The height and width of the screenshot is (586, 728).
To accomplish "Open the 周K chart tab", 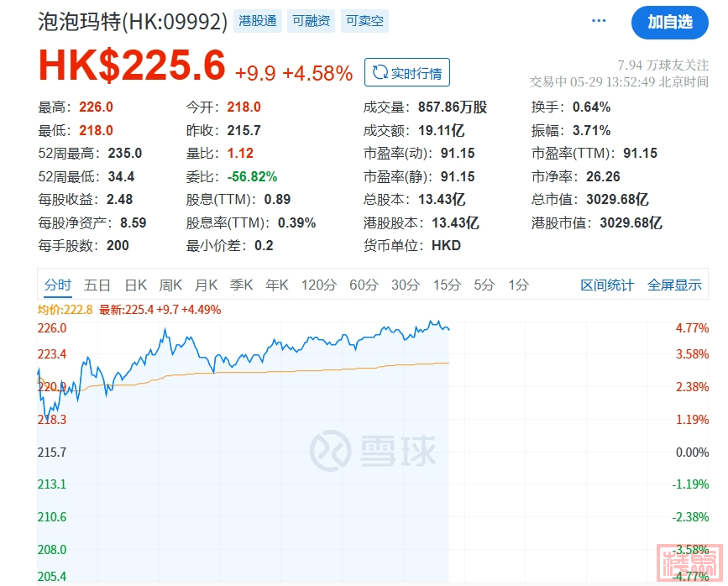I will tap(170, 285).
